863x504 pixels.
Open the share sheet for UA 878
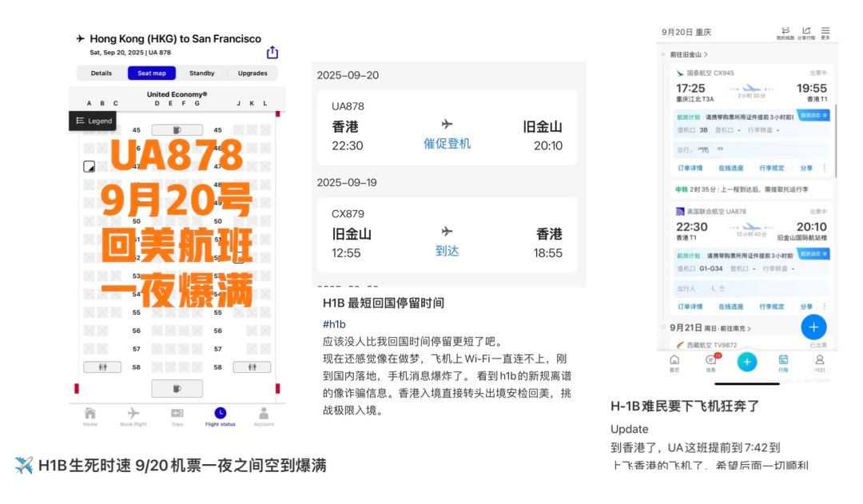[x=272, y=51]
